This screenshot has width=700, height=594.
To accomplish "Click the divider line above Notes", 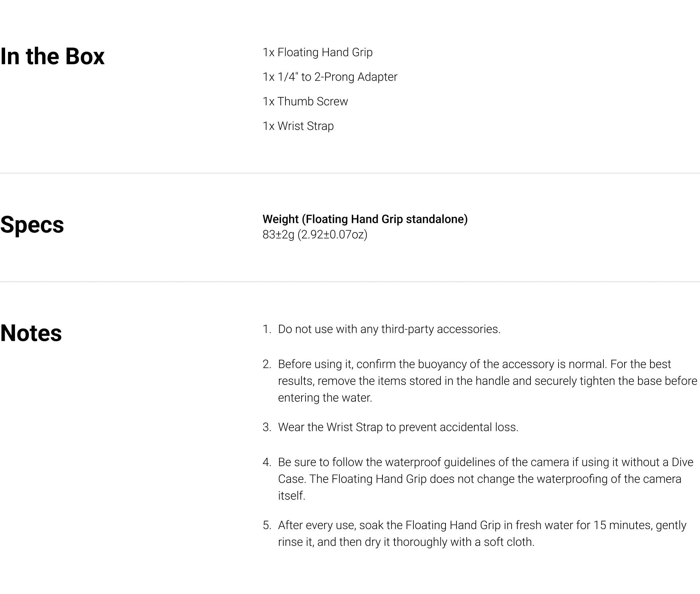I will tap(350, 282).
